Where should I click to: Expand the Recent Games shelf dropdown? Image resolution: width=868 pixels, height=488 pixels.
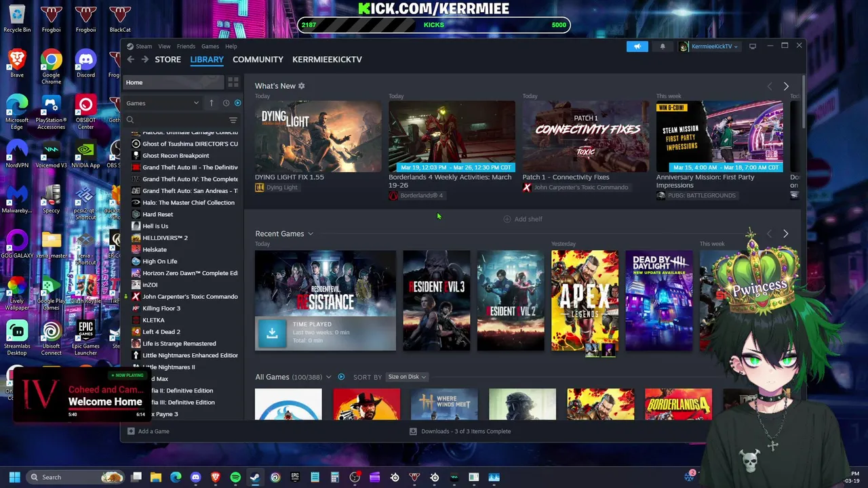click(x=311, y=234)
